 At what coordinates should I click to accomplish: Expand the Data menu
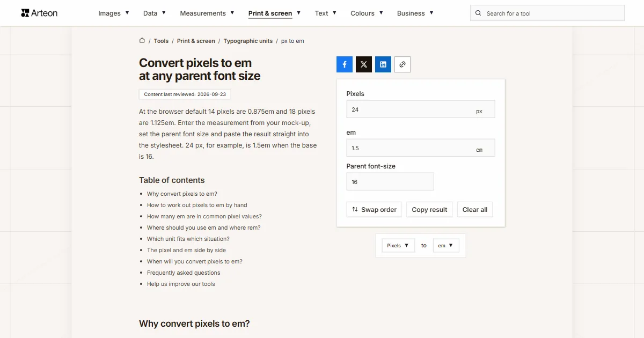coord(155,13)
